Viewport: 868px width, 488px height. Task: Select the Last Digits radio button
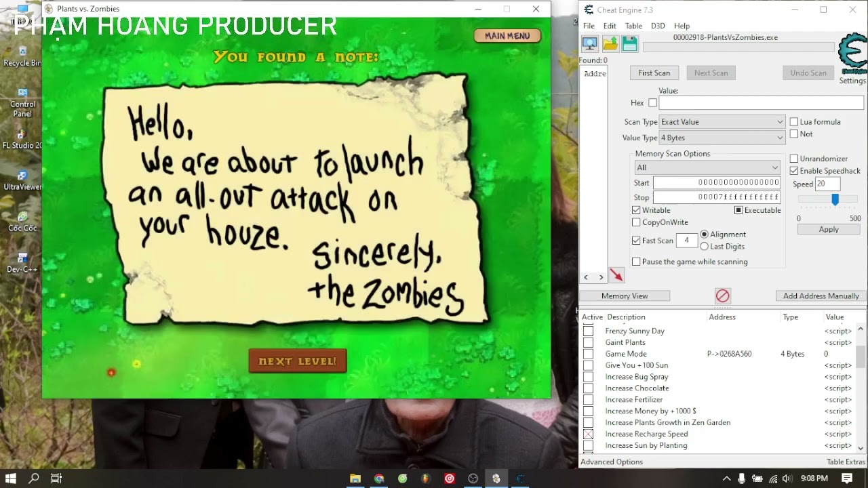704,247
